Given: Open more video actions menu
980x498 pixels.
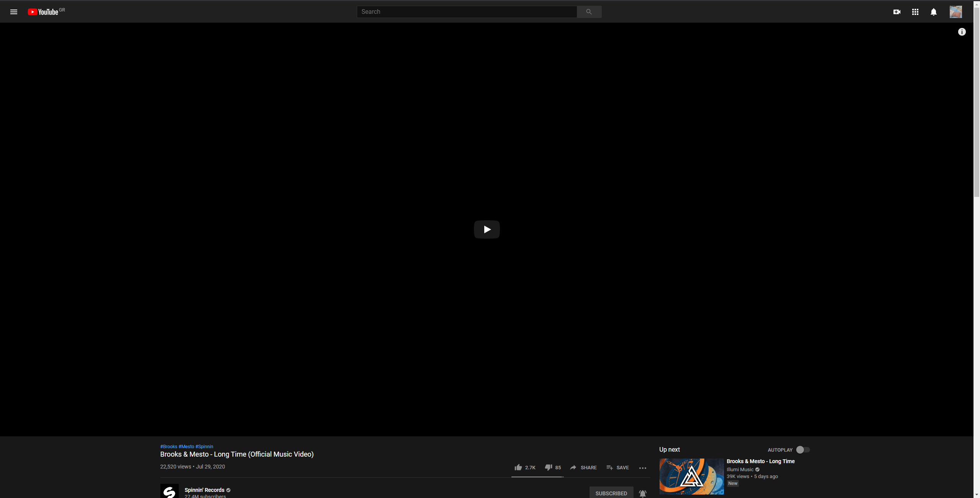Looking at the screenshot, I should pyautogui.click(x=643, y=468).
